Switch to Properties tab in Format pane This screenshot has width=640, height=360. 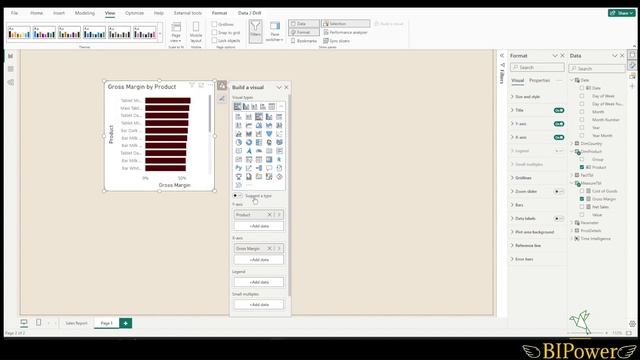tap(539, 80)
